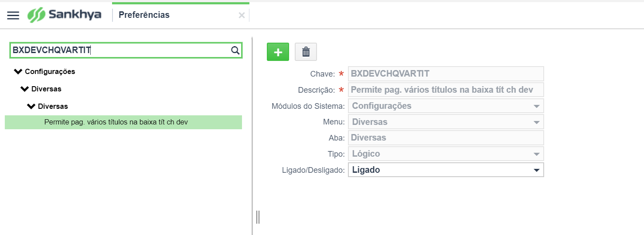Switch to the Preferências tab
The height and width of the screenshot is (235, 644).
coord(144,15)
